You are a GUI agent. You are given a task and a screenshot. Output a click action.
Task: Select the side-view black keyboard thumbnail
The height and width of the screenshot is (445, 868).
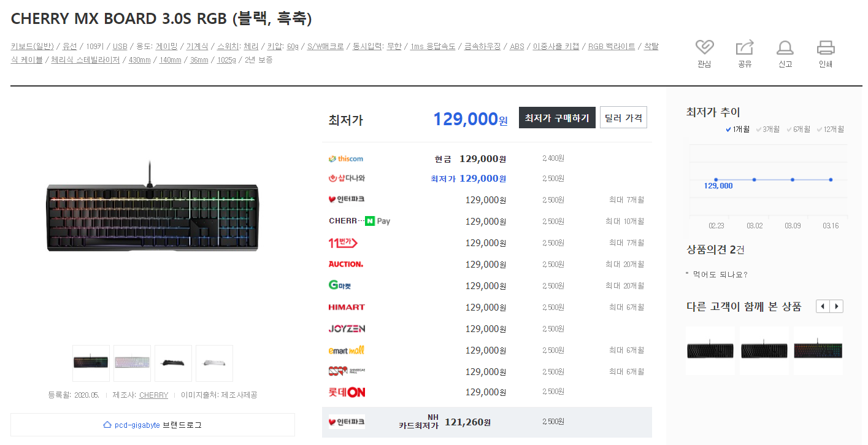point(173,363)
